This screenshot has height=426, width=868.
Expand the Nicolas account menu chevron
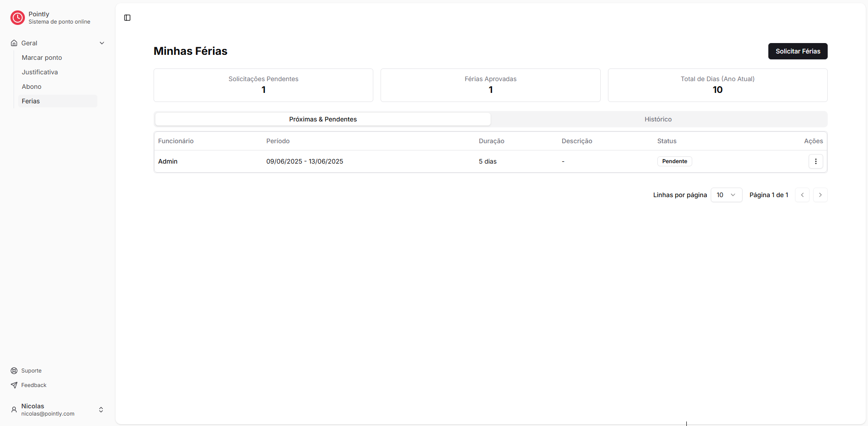pos(101,409)
